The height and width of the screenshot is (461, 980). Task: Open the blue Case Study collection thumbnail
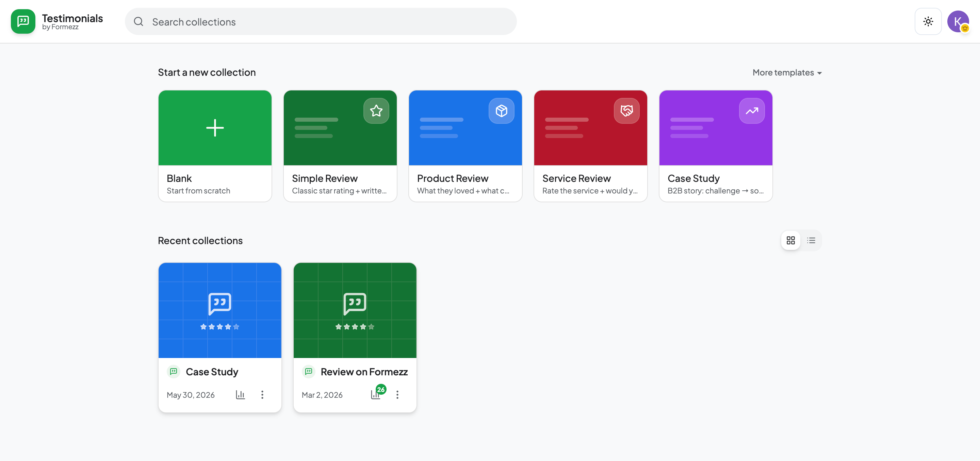220,310
